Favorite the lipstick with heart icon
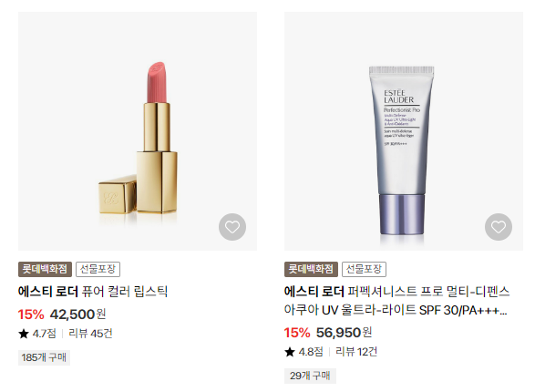Image resolution: width=535 pixels, height=392 pixels. tap(232, 227)
